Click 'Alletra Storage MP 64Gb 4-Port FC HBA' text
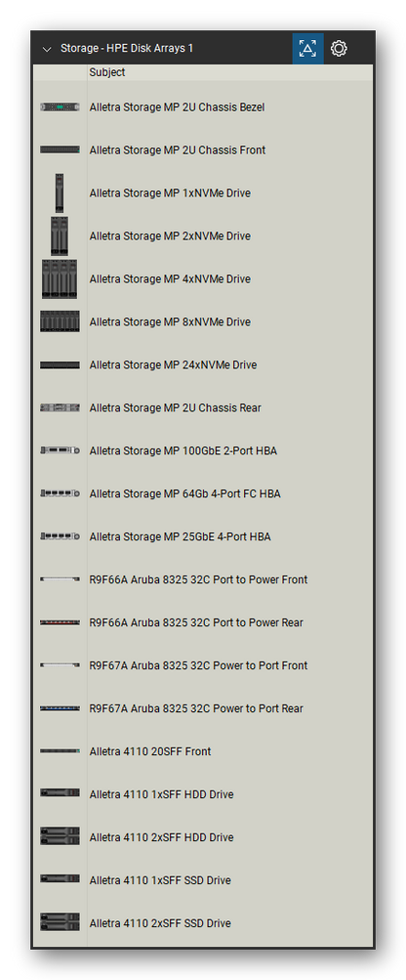Image resolution: width=406 pixels, height=980 pixels. (x=184, y=493)
